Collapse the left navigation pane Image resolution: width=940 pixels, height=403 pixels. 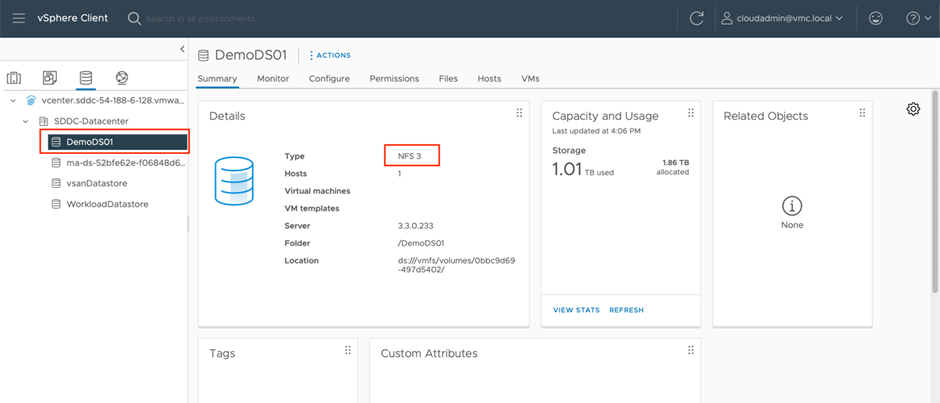pos(182,49)
